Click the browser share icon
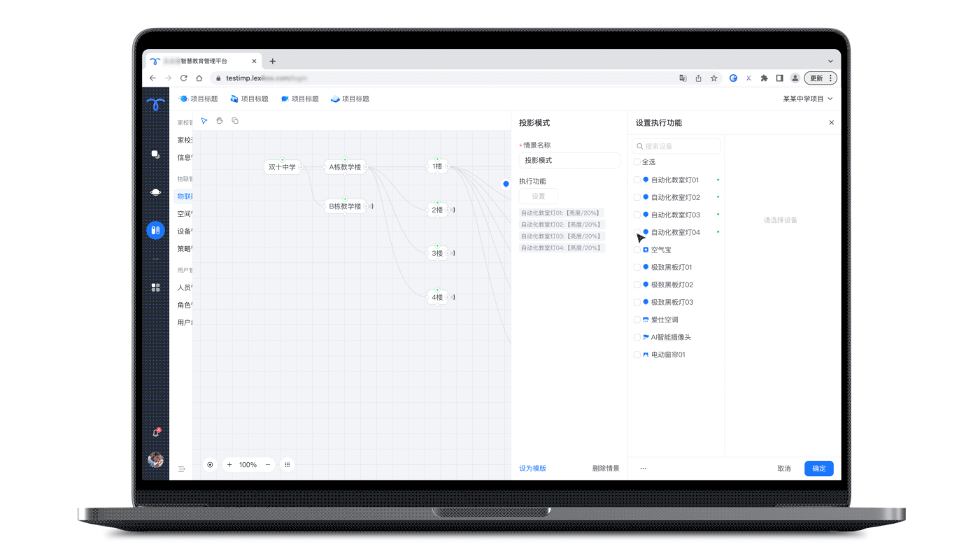The width and height of the screenshot is (980, 551). click(698, 78)
